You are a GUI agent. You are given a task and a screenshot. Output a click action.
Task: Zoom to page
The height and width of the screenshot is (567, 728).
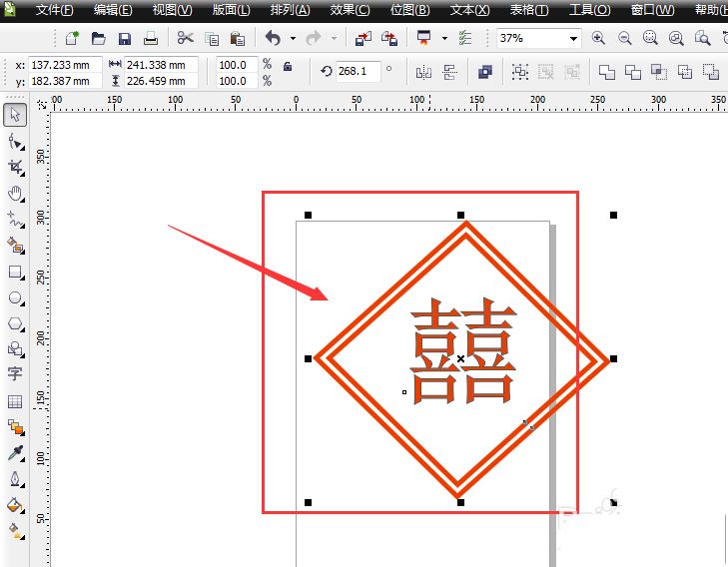coord(702,38)
